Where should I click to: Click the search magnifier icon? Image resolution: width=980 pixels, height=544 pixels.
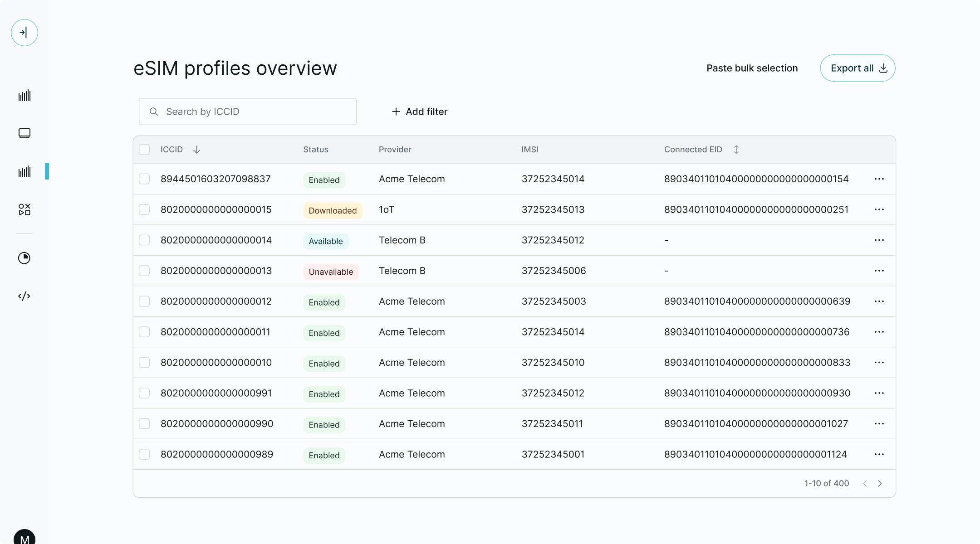pyautogui.click(x=154, y=112)
